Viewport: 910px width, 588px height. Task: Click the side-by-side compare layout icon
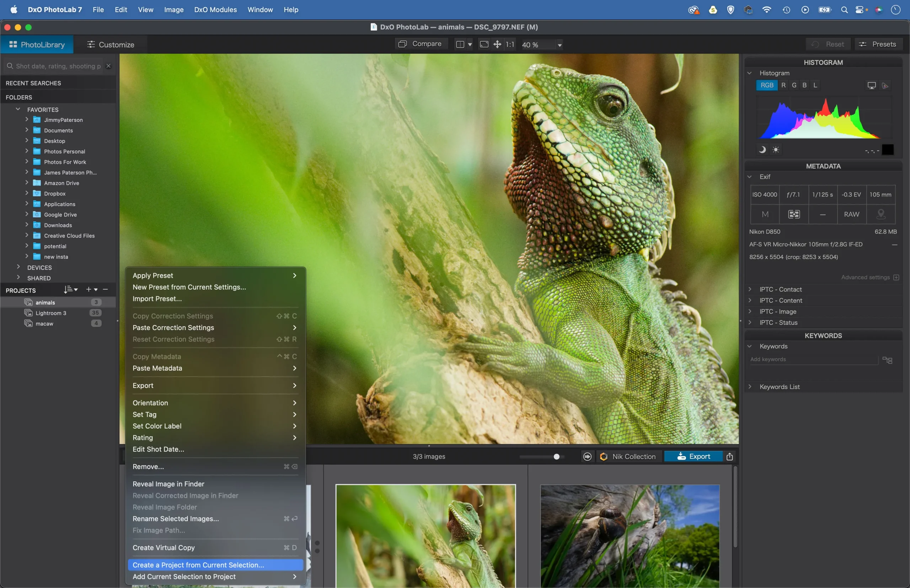[x=460, y=44]
